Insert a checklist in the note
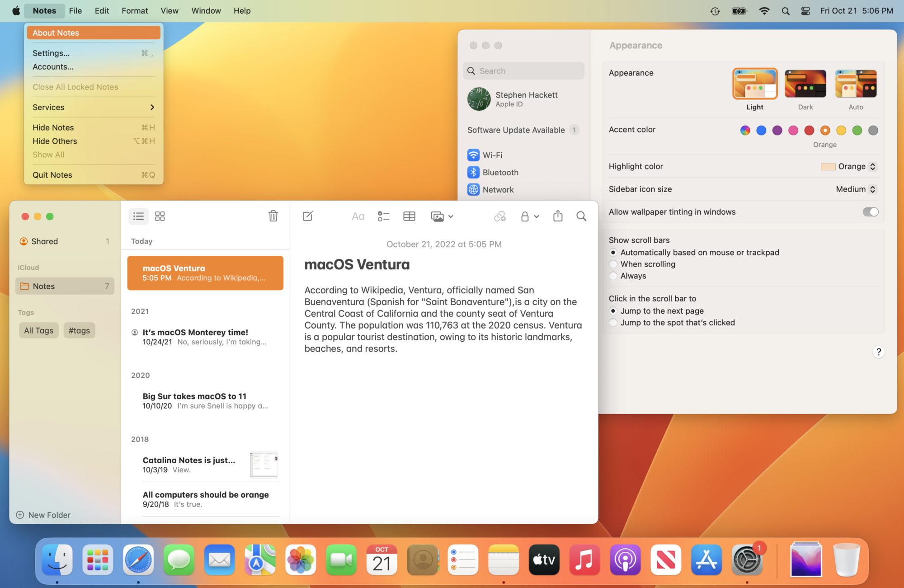 (x=383, y=216)
